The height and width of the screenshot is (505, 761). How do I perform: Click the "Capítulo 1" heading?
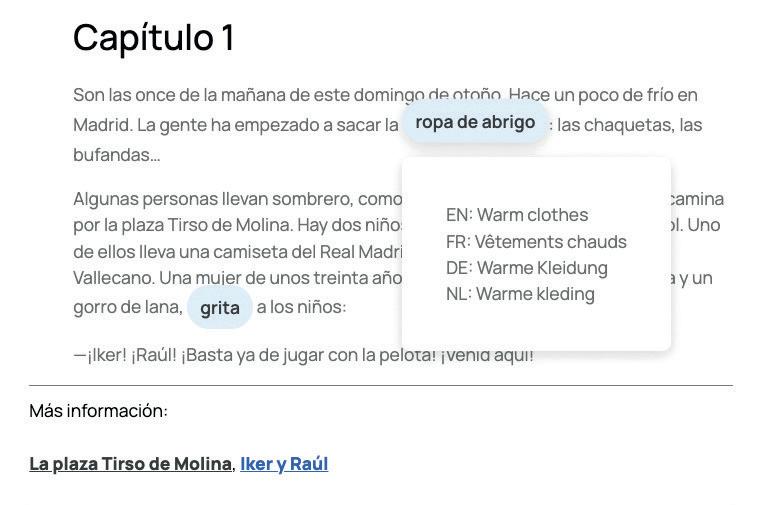[153, 38]
